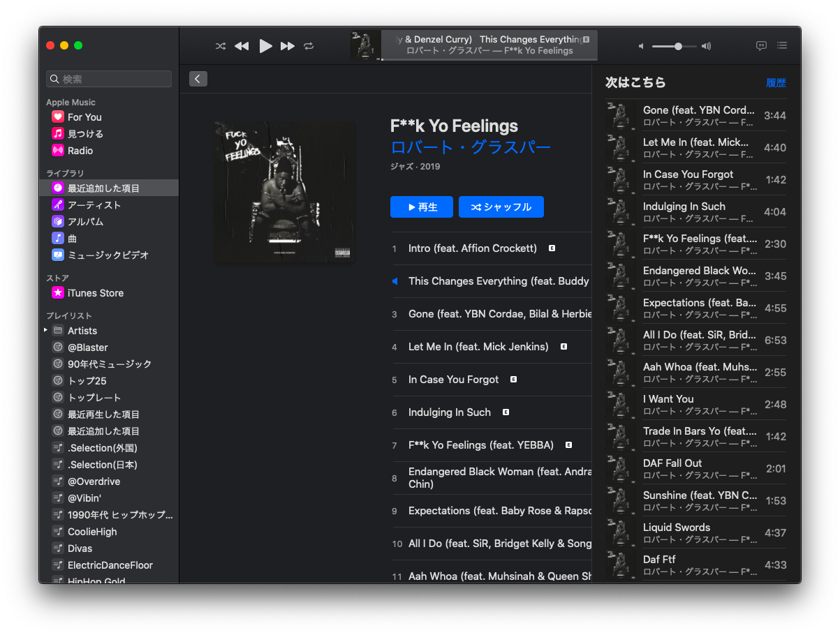Play Indulging In Such in Up Next

(x=696, y=211)
